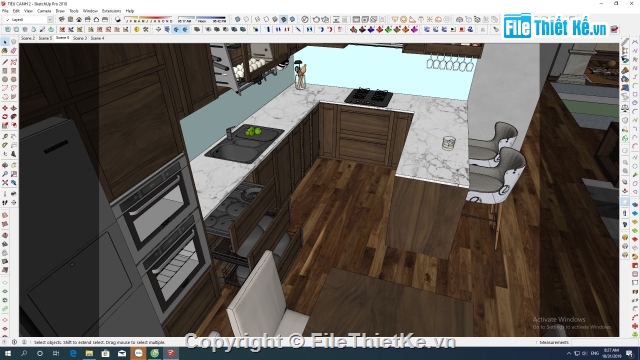Screen dimensions: 640x360
Task: Select the Protractor tool
Action: tap(5, 145)
